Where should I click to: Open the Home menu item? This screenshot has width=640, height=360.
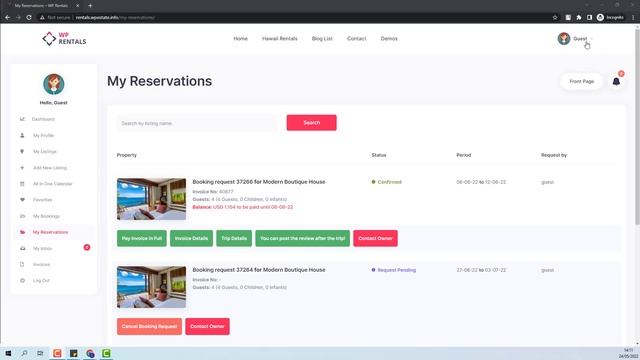tap(240, 38)
